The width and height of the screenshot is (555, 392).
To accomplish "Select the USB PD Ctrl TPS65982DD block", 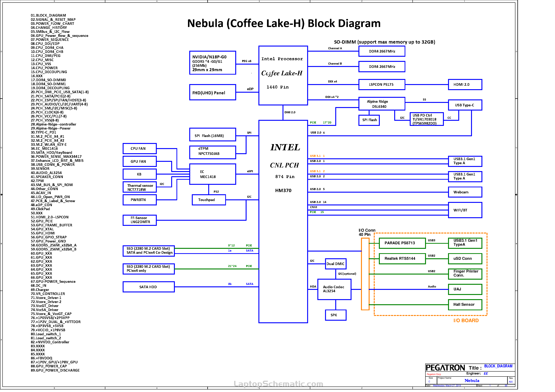I will click(427, 119).
